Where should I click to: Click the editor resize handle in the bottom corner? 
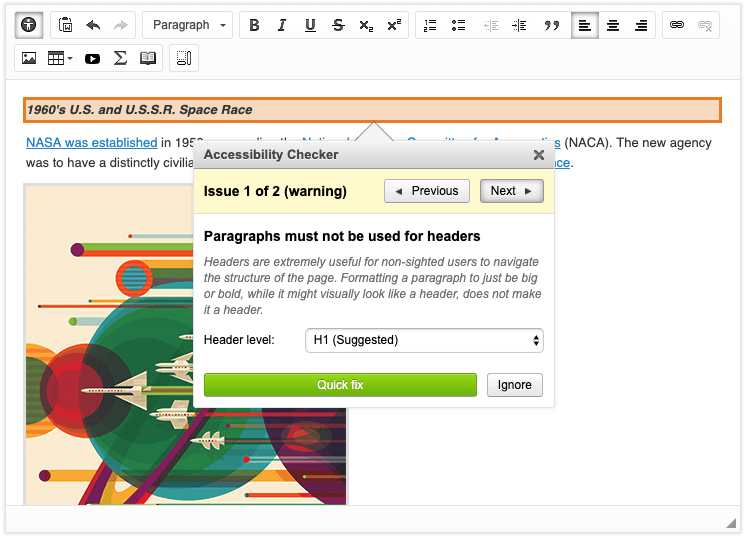[731, 523]
